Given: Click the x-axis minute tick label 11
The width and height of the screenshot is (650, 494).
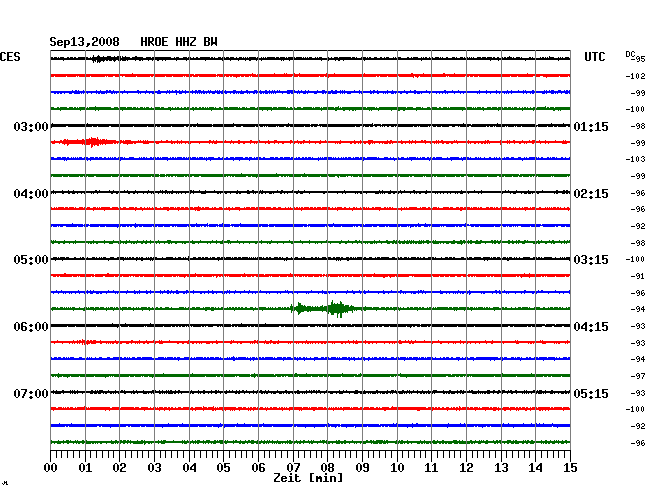Looking at the screenshot, I should pos(431,467).
